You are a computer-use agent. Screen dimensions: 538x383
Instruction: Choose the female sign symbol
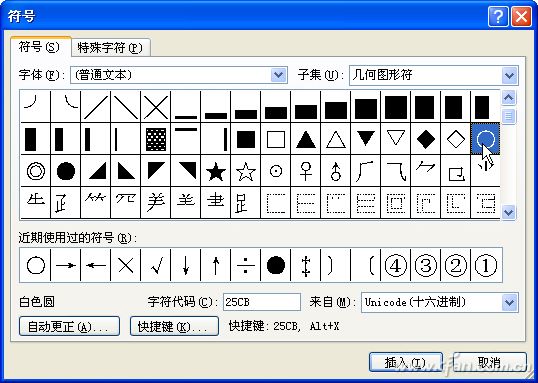pos(306,171)
